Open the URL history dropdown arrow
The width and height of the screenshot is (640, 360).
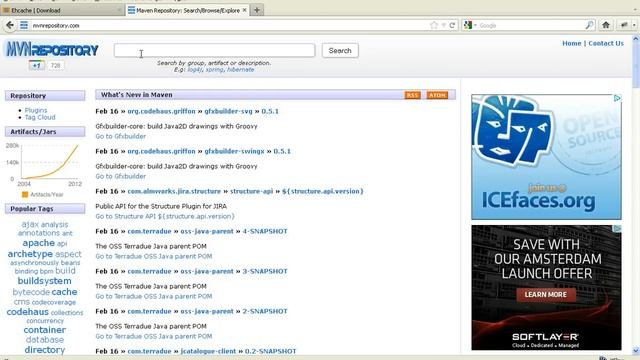coord(444,25)
